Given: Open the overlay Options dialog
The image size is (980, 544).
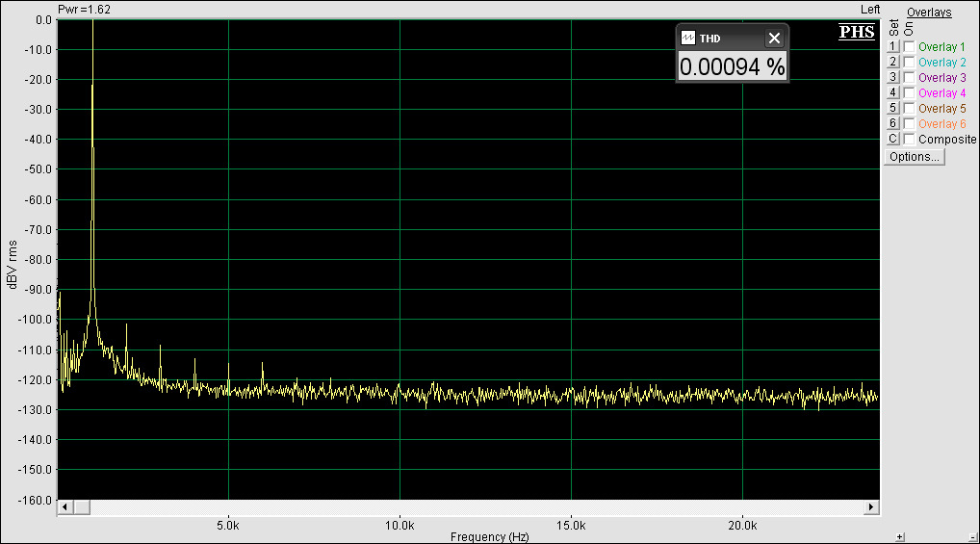Looking at the screenshot, I should coord(915,157).
